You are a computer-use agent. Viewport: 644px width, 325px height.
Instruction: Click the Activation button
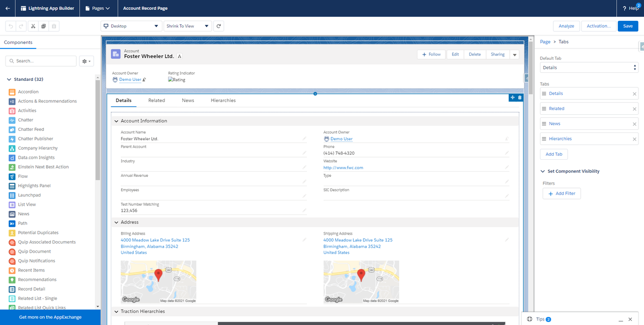[x=599, y=26]
